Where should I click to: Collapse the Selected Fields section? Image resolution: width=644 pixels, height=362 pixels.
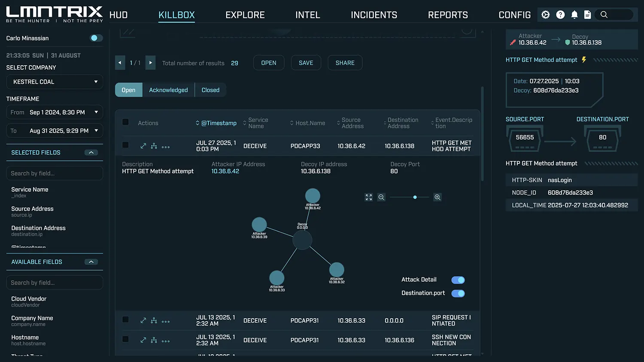tap(91, 153)
